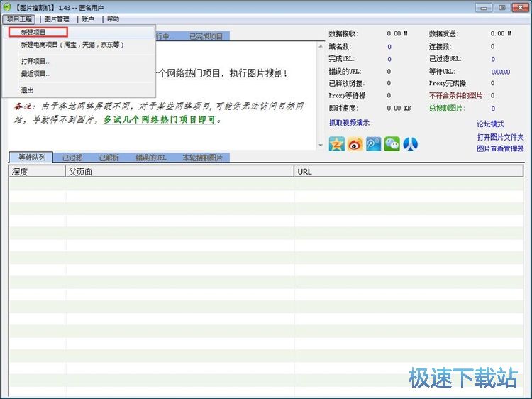Click the QQ Zone share icon

[x=336, y=144]
